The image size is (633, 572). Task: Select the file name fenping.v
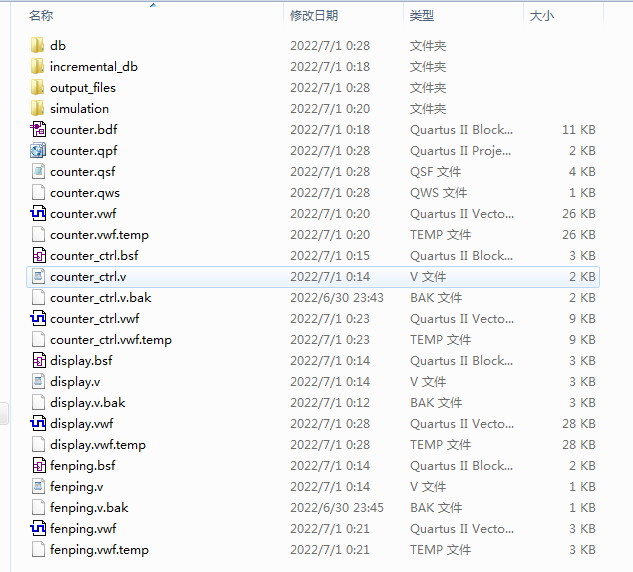[x=76, y=487]
